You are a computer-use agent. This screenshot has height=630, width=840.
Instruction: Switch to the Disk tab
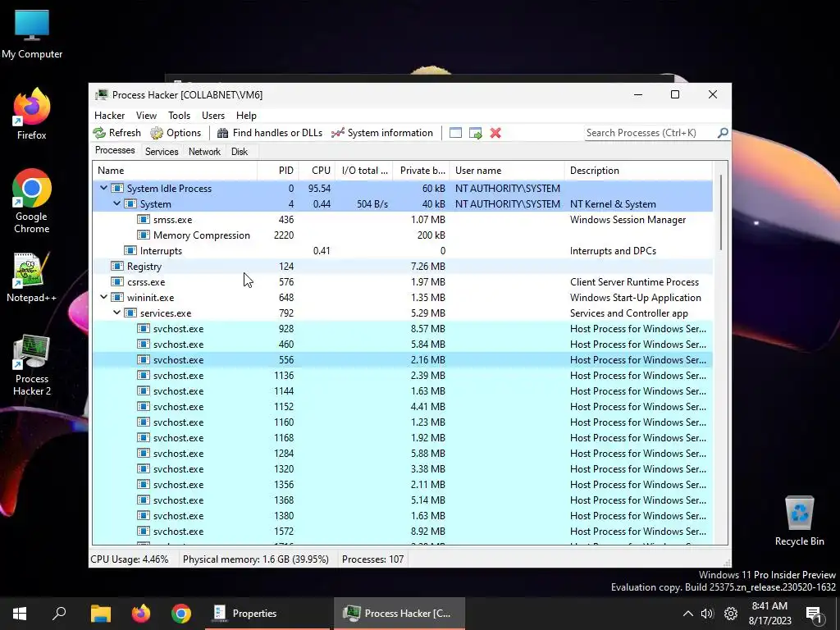coord(240,152)
